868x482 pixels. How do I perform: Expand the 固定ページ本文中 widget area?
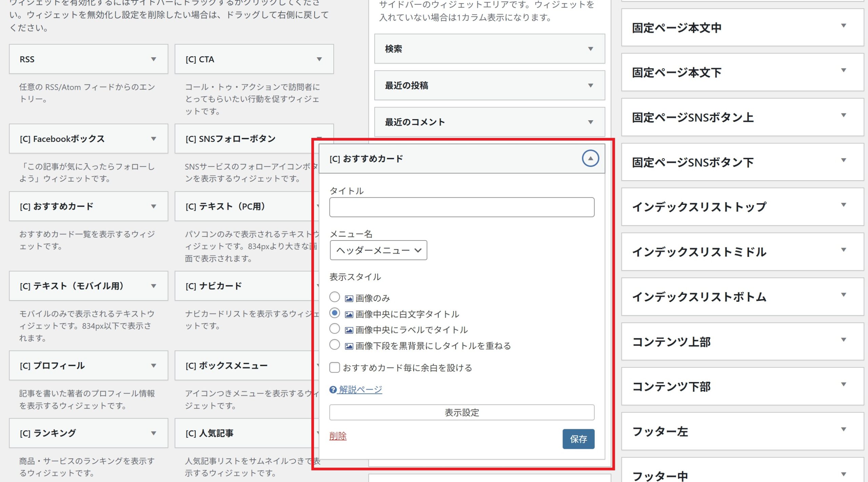843,26
